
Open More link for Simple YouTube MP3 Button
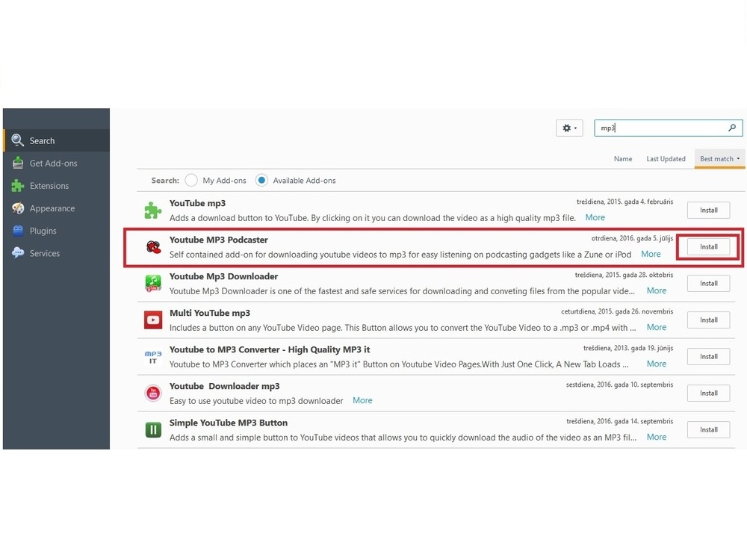pyautogui.click(x=657, y=438)
